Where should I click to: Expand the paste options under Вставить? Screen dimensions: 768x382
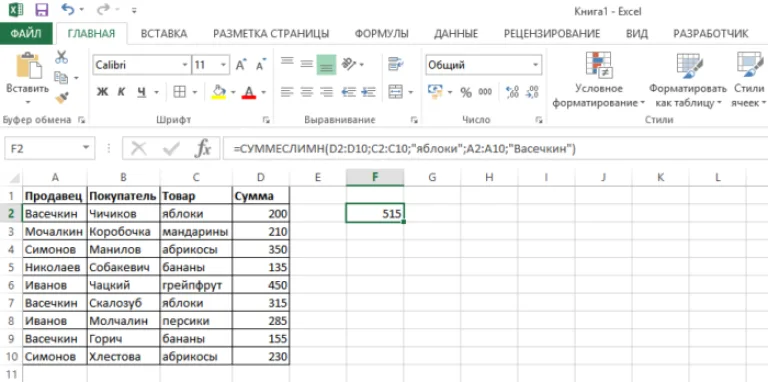point(27,102)
